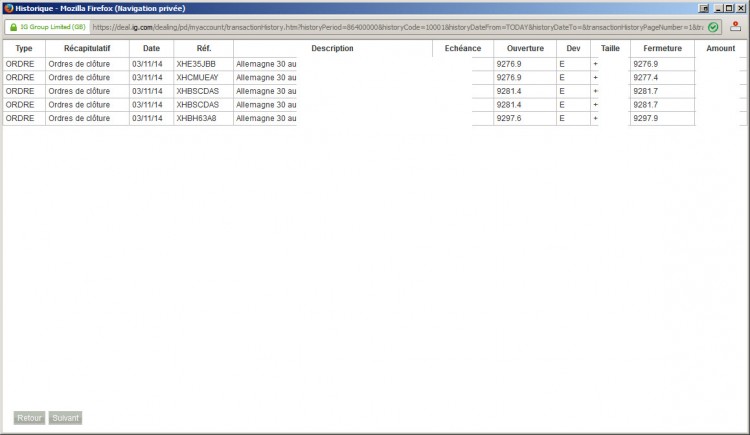The image size is (750, 435).
Task: Maximize the Historique Firefox window
Action: pos(729,8)
